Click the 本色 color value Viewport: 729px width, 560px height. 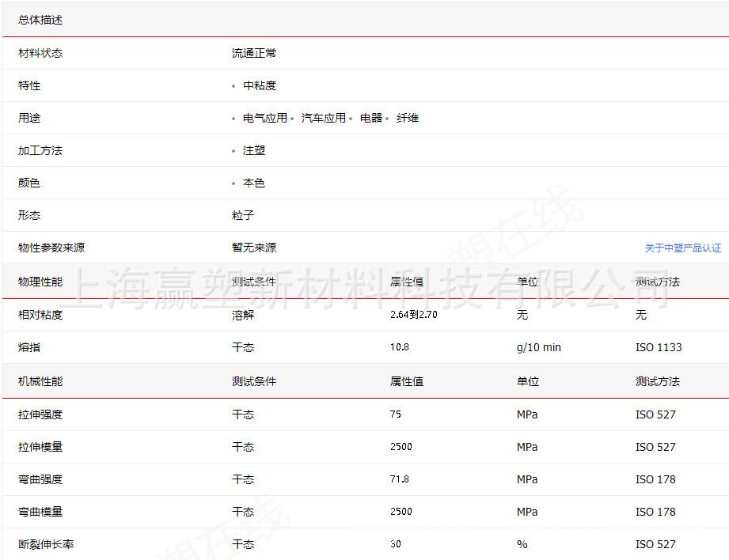(253, 182)
